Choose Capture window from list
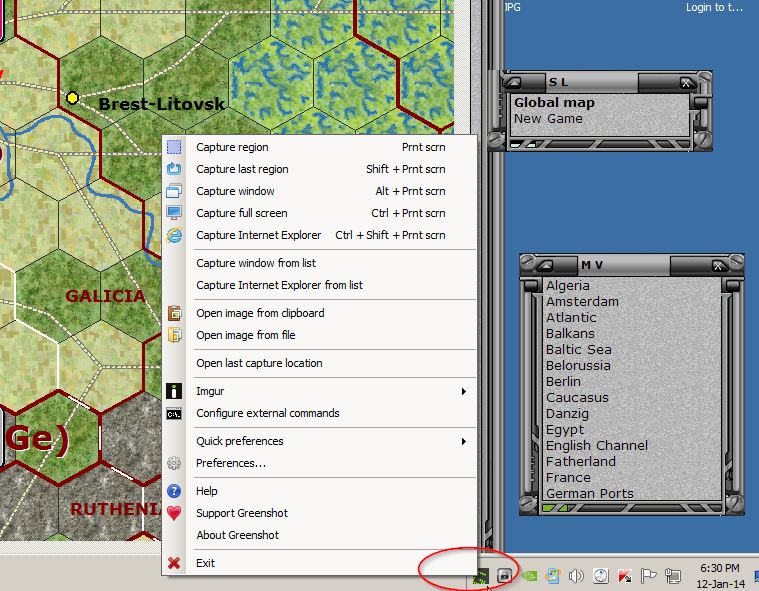 (x=319, y=263)
